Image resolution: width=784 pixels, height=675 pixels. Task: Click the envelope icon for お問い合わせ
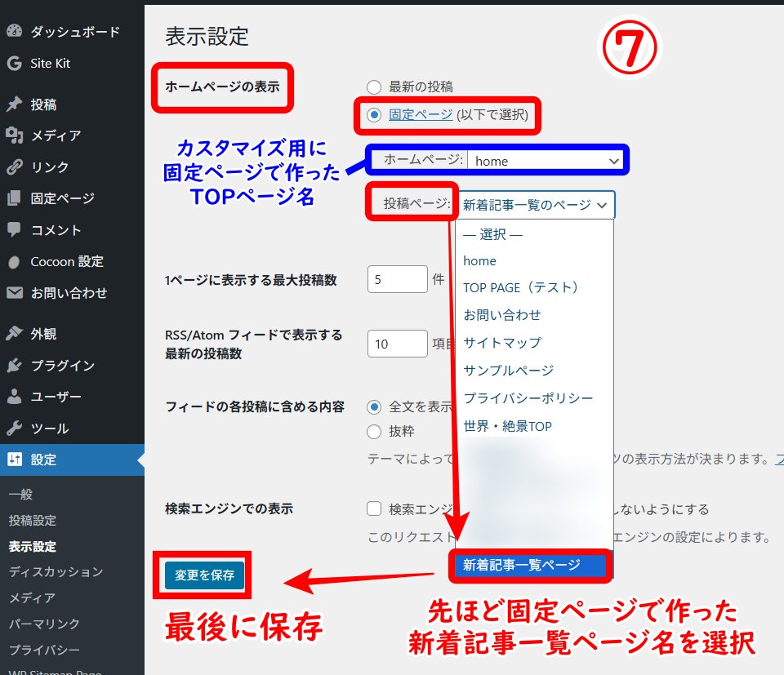tap(14, 293)
